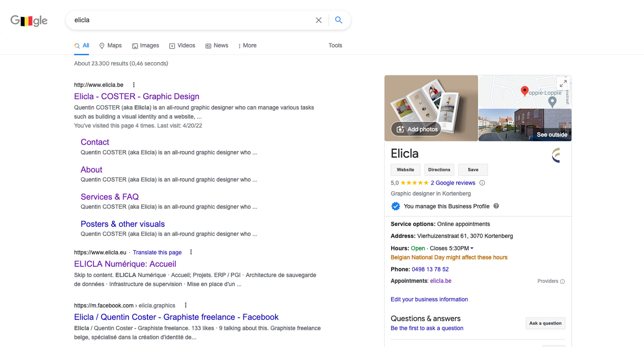This screenshot has height=347, width=644.
Task: Click the blue magnifier search icon
Action: (x=338, y=20)
